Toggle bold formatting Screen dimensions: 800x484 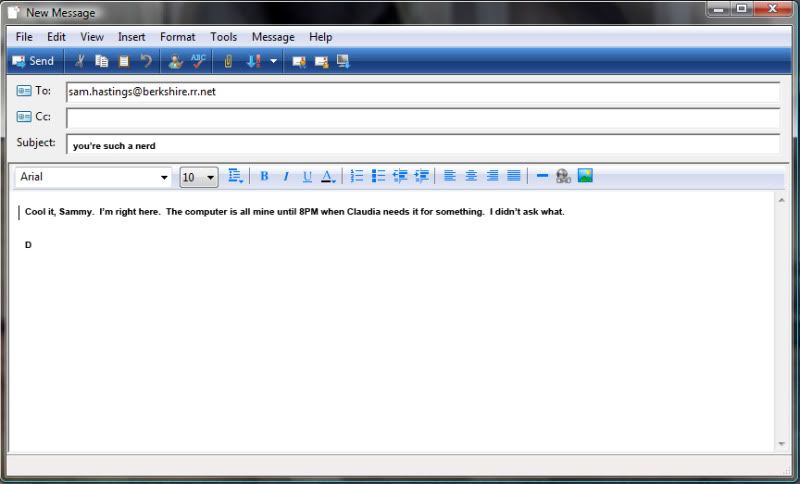pyautogui.click(x=264, y=176)
